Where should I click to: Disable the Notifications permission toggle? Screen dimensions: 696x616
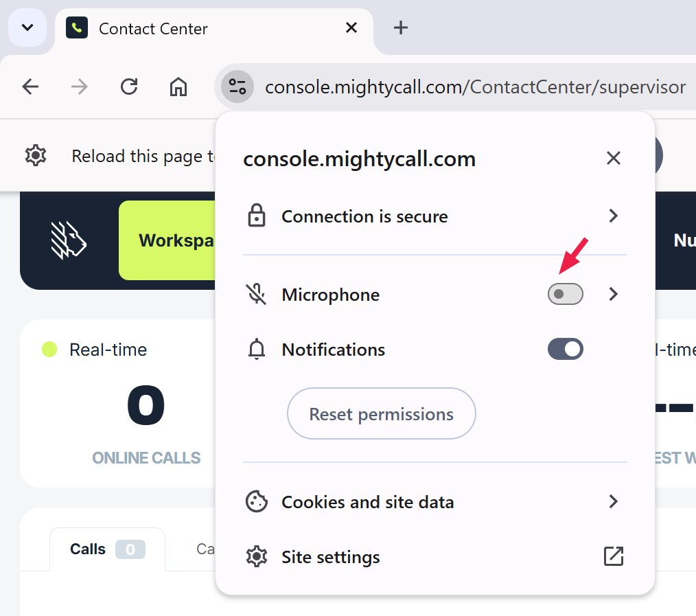pyautogui.click(x=565, y=350)
